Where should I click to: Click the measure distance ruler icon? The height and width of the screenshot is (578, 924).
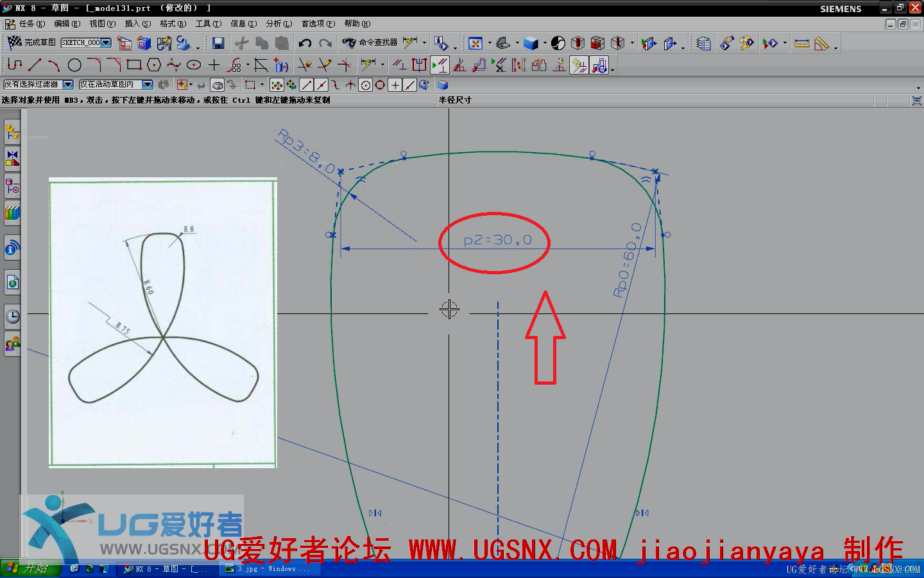(x=802, y=43)
